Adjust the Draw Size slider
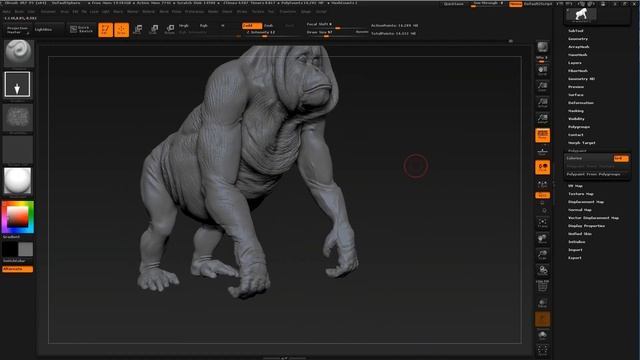Viewport: 640px width, 360px height. (x=337, y=33)
